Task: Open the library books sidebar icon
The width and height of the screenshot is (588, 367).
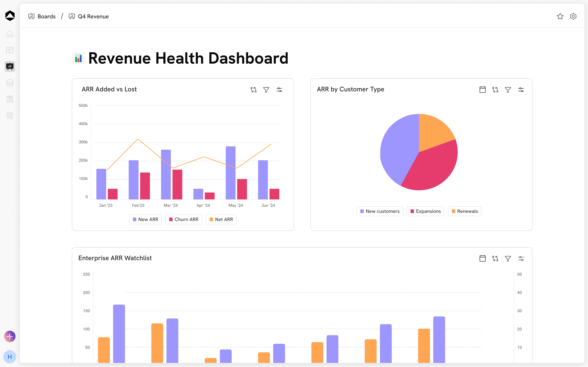Action: pos(10,99)
